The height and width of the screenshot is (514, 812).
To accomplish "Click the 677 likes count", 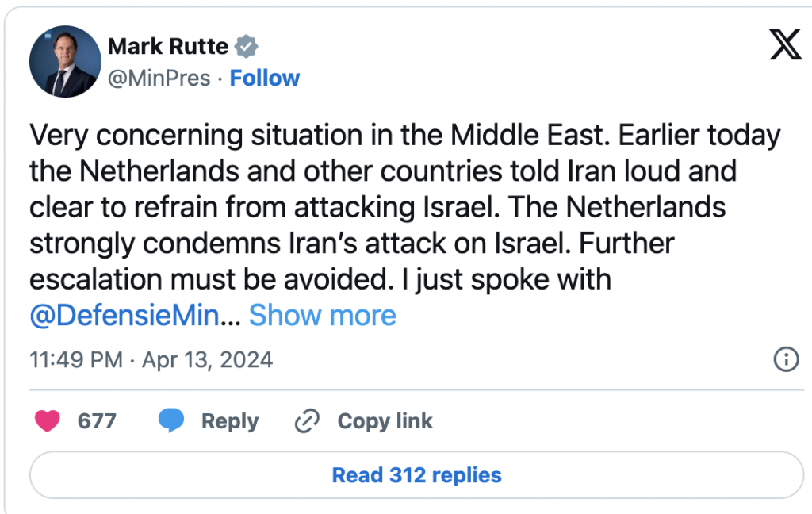I will 97,420.
